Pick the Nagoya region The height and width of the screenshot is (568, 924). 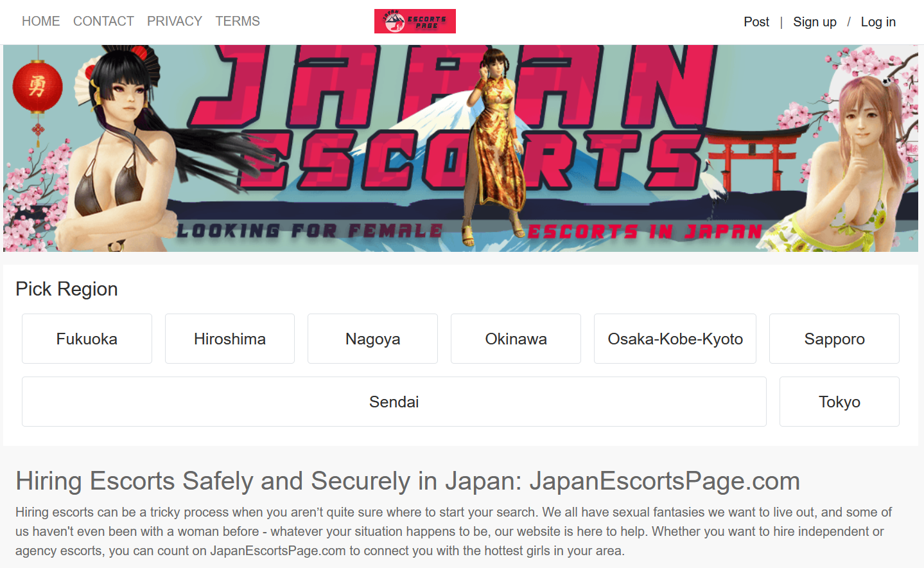pos(372,339)
